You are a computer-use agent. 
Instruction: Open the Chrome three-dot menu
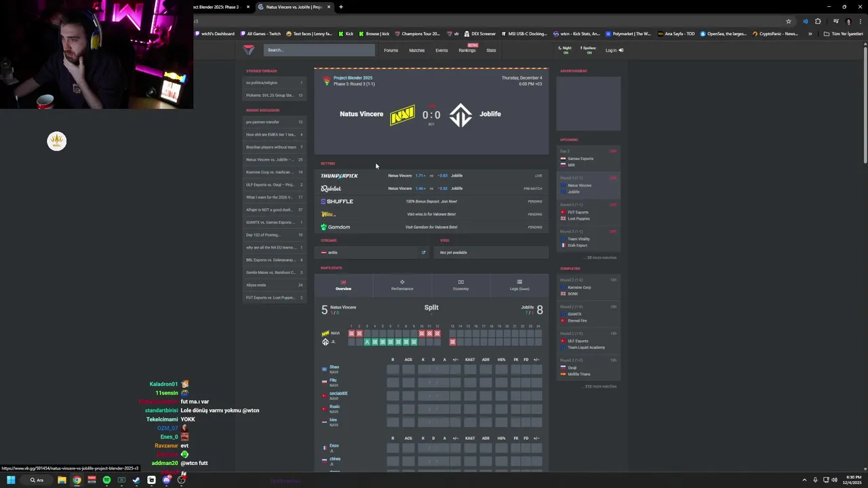(861, 21)
